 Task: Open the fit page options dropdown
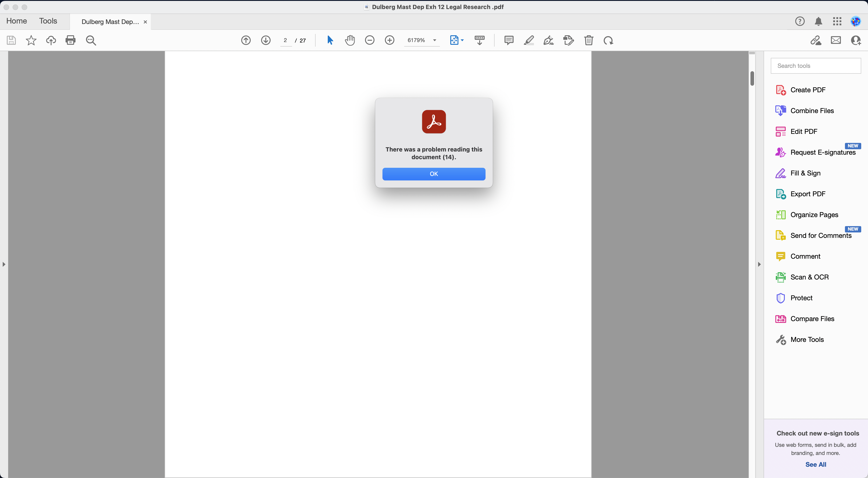pos(462,40)
